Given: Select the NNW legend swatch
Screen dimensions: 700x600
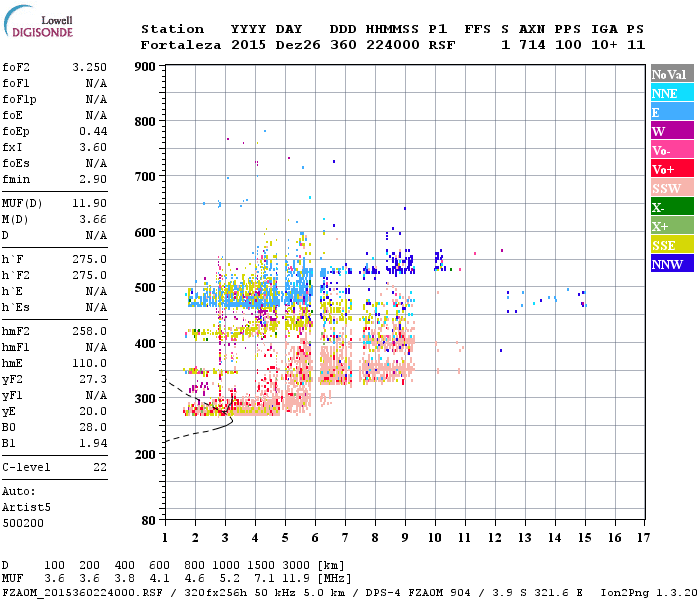Looking at the screenshot, I should pos(672,263).
